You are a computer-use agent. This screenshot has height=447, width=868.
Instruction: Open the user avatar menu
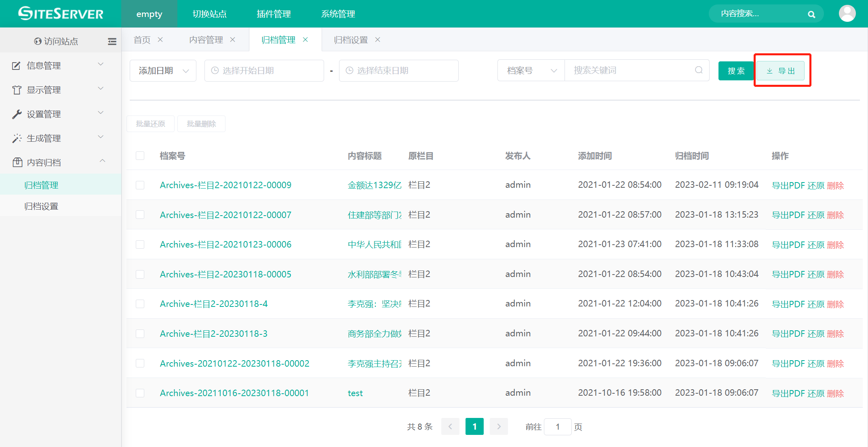[x=847, y=14]
